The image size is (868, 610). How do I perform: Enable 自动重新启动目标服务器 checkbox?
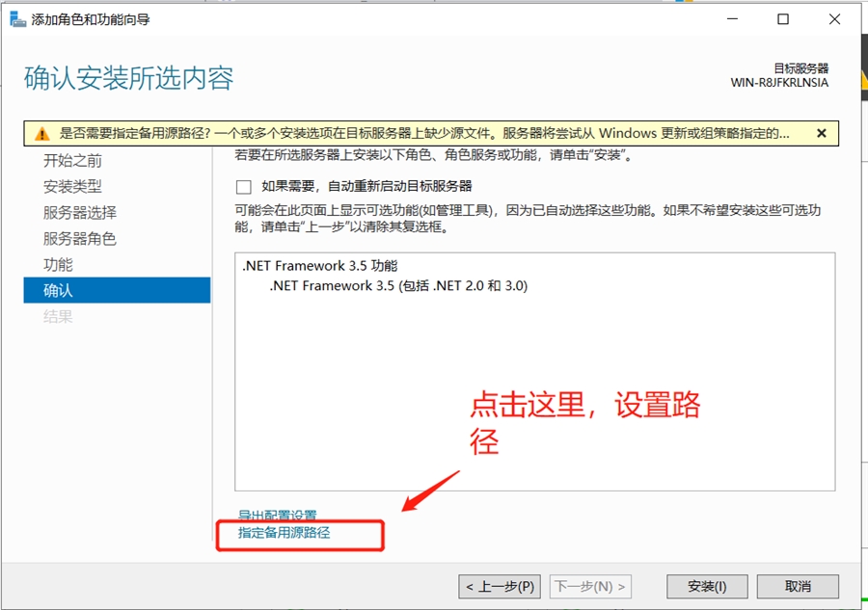tap(244, 186)
